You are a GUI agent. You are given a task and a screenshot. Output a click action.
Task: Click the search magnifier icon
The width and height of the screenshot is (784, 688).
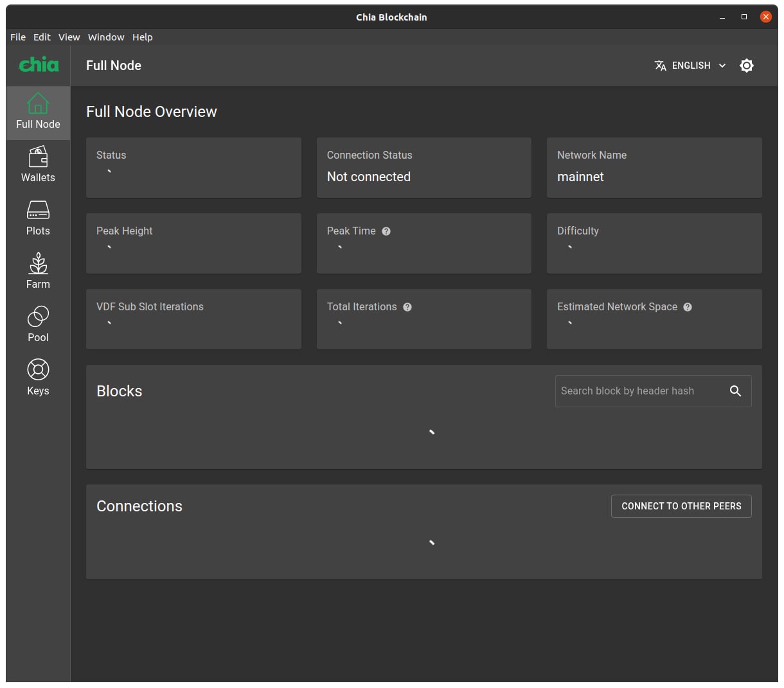click(x=735, y=391)
